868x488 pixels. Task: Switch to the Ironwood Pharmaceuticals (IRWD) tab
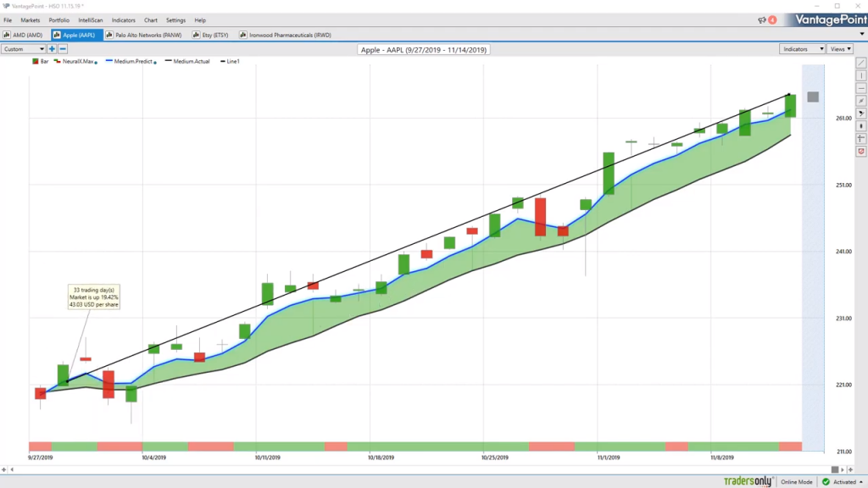click(x=285, y=35)
